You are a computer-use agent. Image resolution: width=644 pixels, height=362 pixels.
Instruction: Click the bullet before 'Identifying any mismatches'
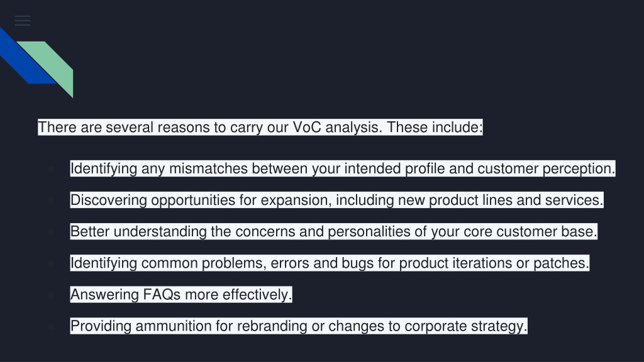click(x=52, y=168)
